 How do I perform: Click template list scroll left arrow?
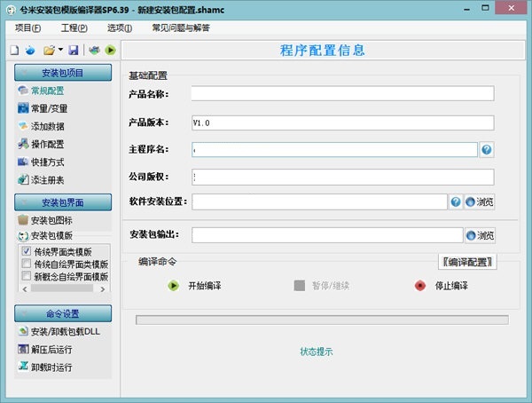[x=25, y=288]
